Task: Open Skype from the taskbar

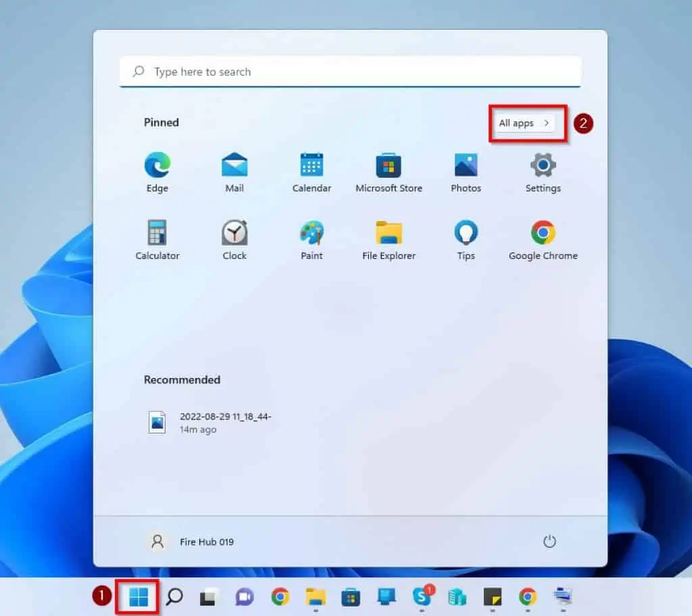Action: [x=422, y=598]
